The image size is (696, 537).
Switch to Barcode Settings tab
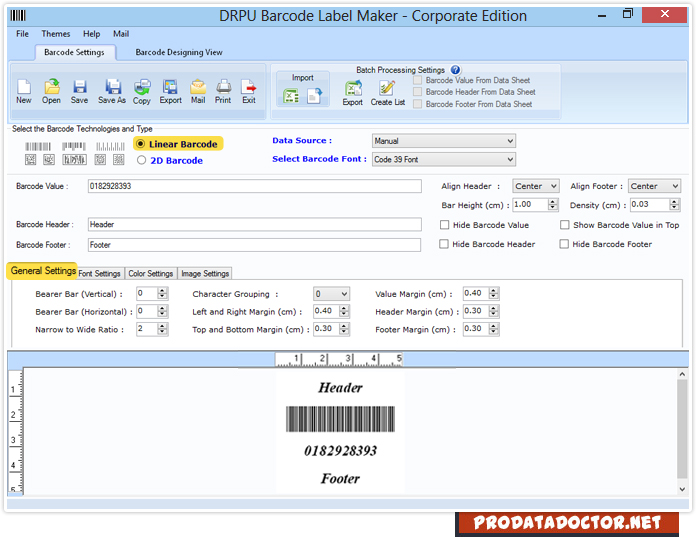coord(75,52)
